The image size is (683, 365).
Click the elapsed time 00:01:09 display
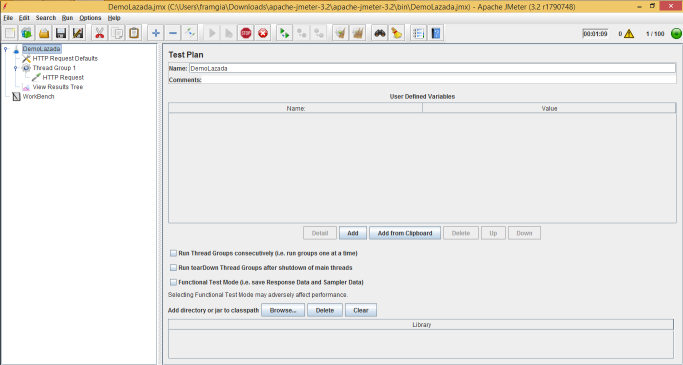click(595, 34)
